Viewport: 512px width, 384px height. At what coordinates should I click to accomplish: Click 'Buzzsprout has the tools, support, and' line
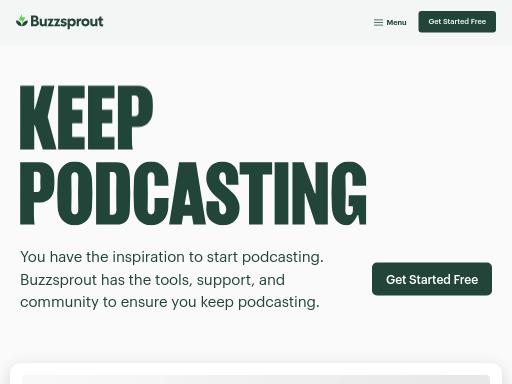tap(152, 280)
